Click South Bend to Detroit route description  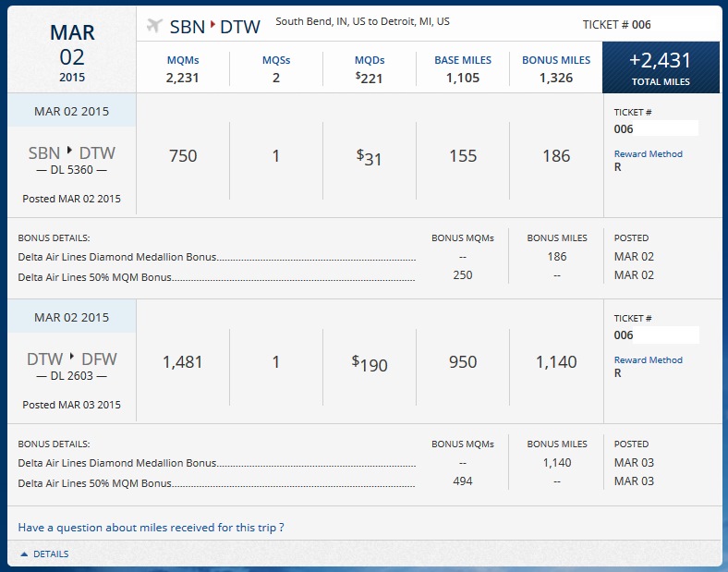(362, 21)
